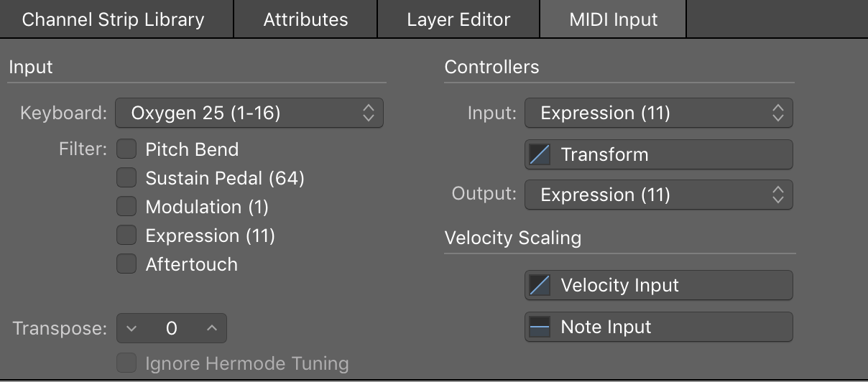Open the Attributes tab
The height and width of the screenshot is (382, 868).
(305, 19)
